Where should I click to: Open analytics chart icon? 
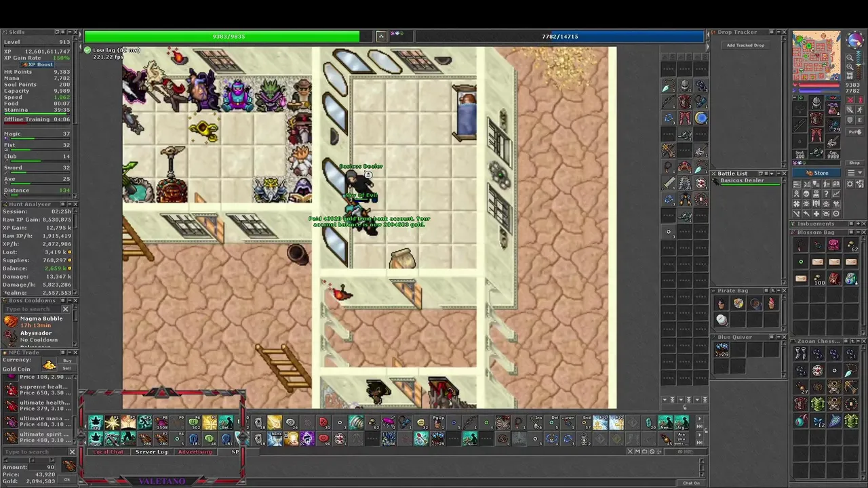tap(836, 194)
